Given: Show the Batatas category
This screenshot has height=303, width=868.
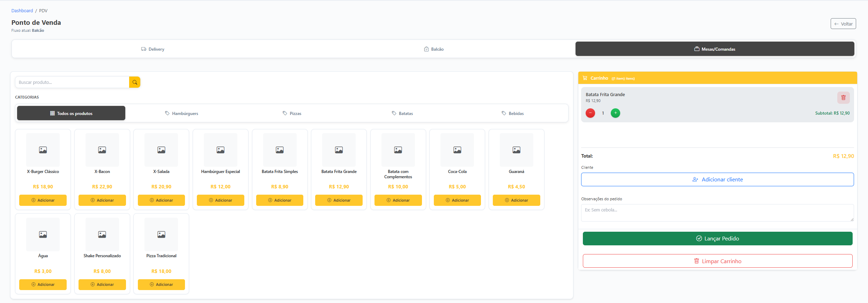Looking at the screenshot, I should point(402,113).
